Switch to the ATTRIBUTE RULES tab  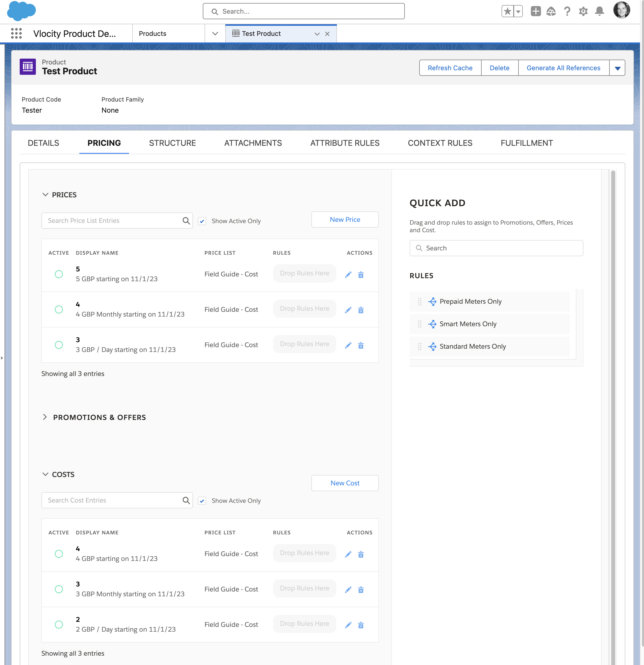click(x=344, y=143)
